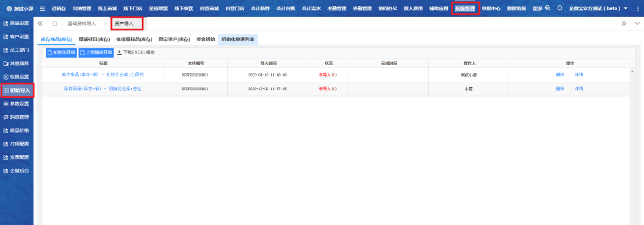The height and width of the screenshot is (225, 644).
Task: Select the 库存商品(库存) sub-tab
Action: click(57, 39)
